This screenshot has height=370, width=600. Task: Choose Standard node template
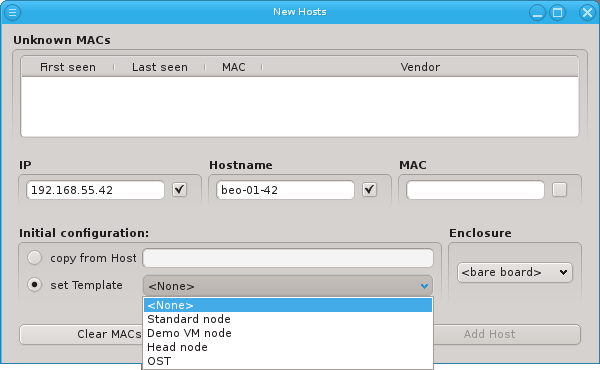click(288, 319)
